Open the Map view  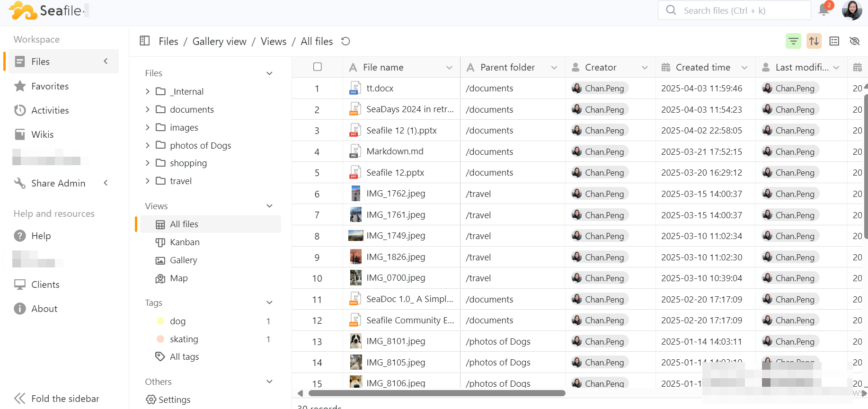coord(178,278)
